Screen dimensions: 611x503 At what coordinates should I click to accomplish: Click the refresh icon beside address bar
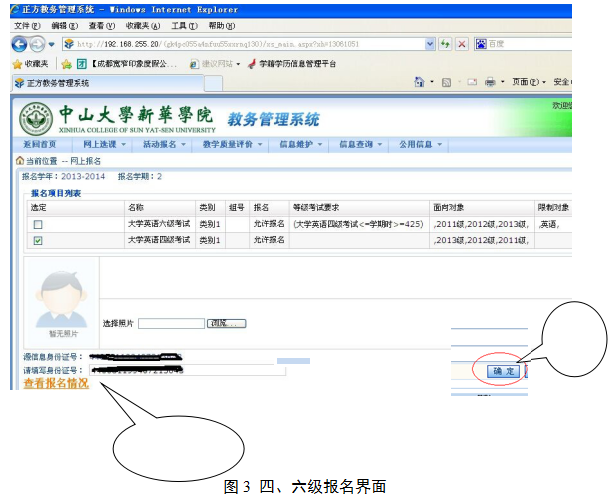pyautogui.click(x=445, y=45)
